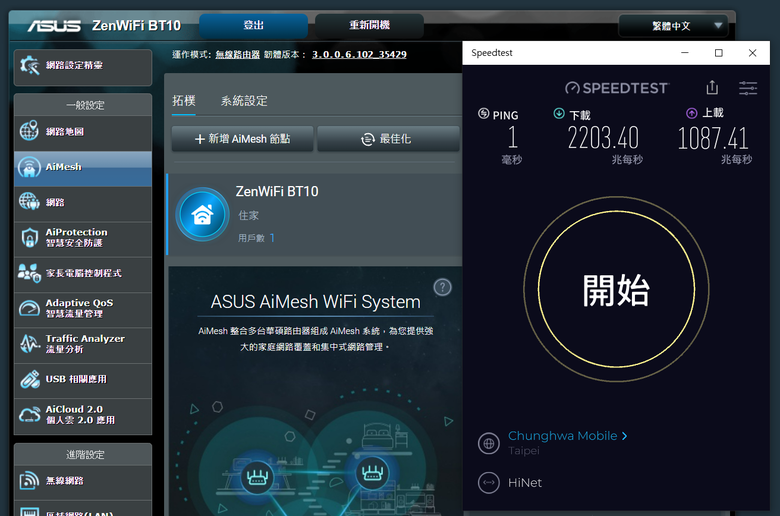Image resolution: width=780 pixels, height=516 pixels.
Task: Click the Network Map globe icon
Action: click(x=29, y=131)
